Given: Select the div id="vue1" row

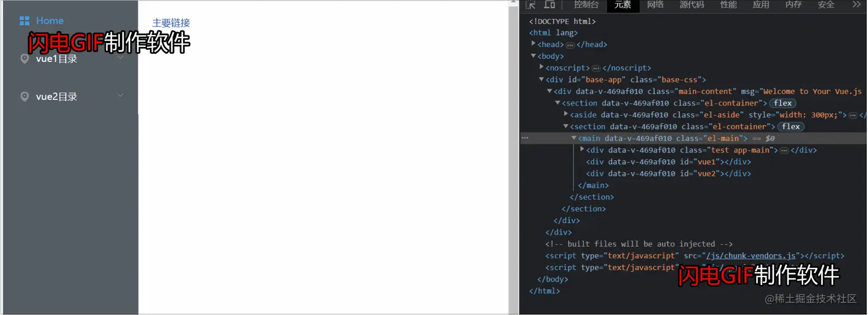Looking at the screenshot, I should point(668,162).
